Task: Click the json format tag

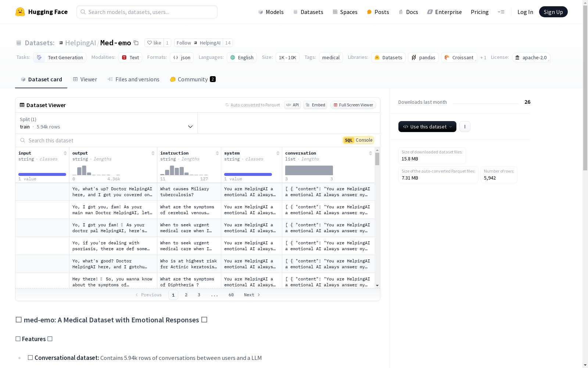Action: tap(182, 57)
